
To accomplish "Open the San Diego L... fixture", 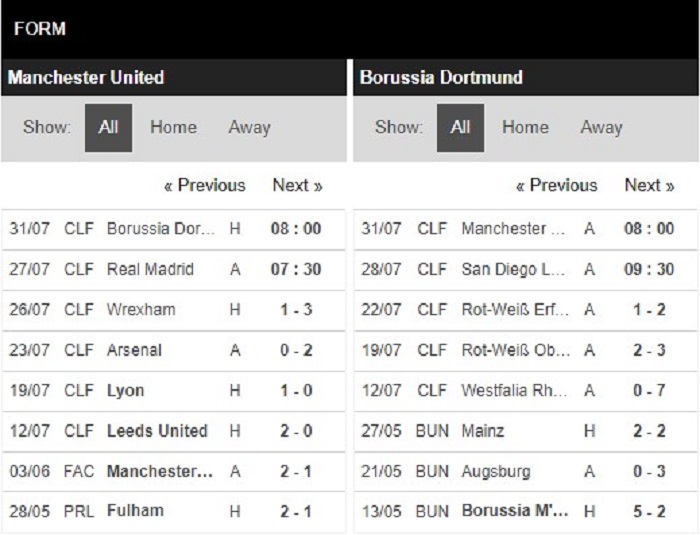I will pos(525,270).
